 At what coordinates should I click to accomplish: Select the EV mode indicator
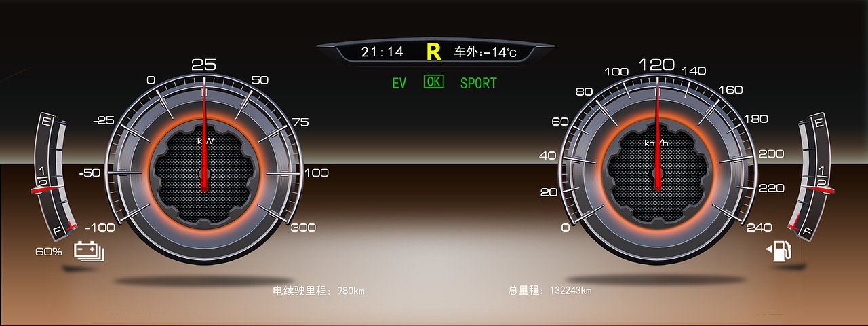[399, 84]
